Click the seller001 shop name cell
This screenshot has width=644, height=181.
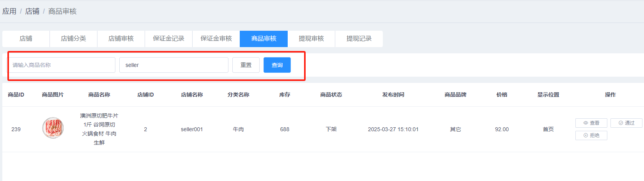(x=192, y=129)
